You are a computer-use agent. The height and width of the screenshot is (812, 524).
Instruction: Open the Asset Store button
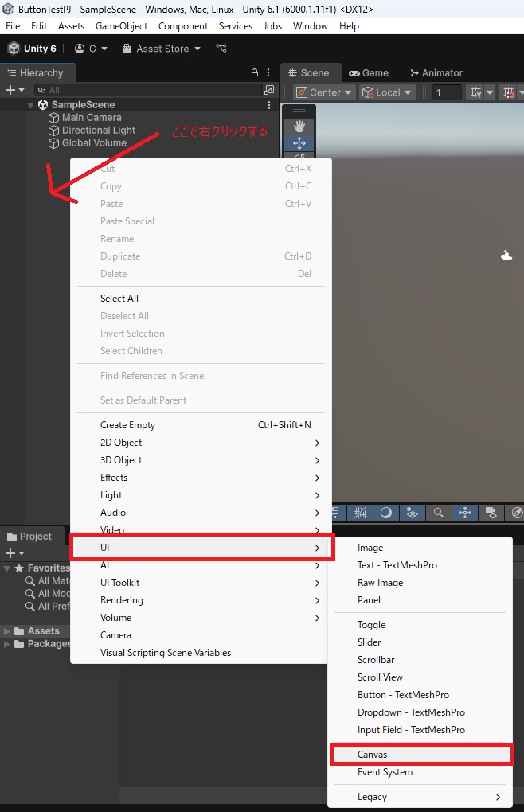[161, 49]
